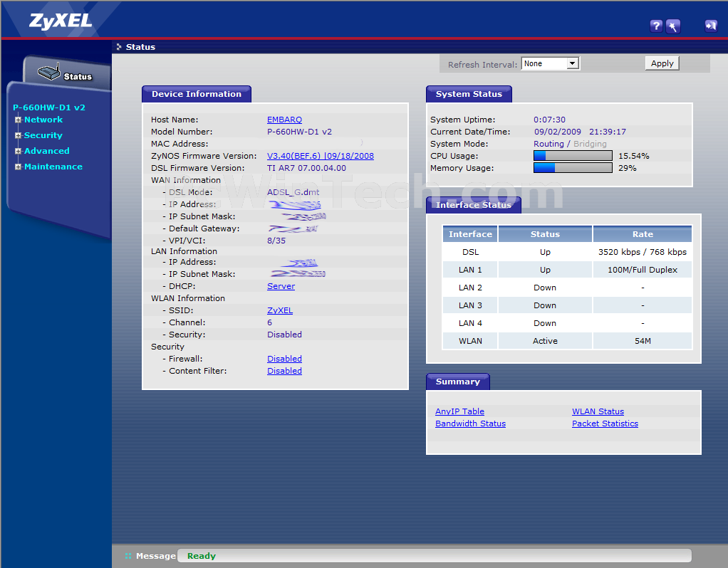Open the Security menu item
The image size is (728, 568).
click(43, 135)
